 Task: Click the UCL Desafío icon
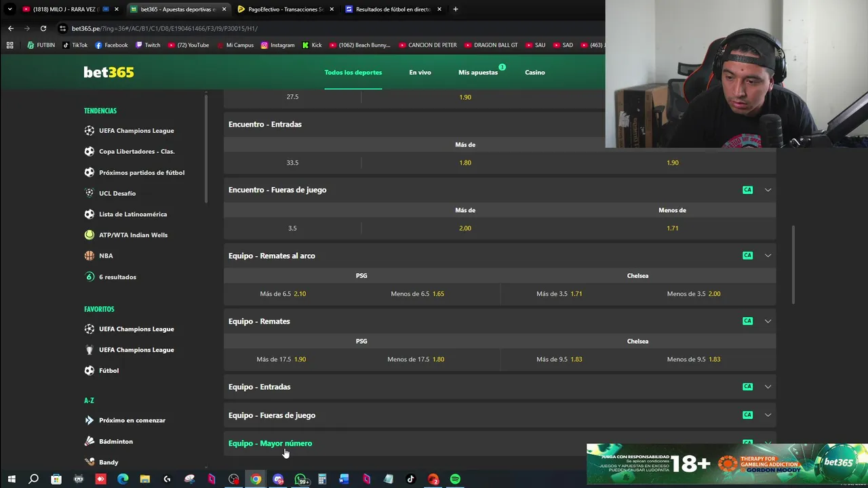pos(90,193)
